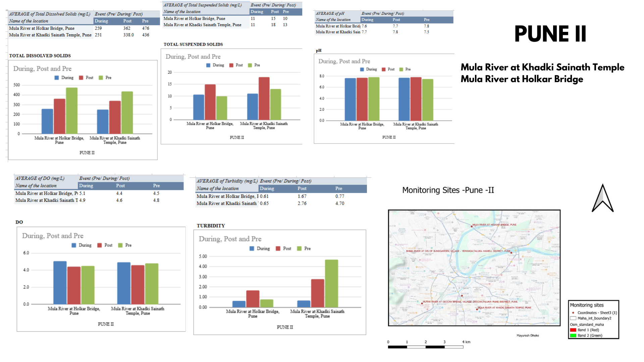
Task: Click the Monitoring sites legend title
Action: (x=587, y=305)
